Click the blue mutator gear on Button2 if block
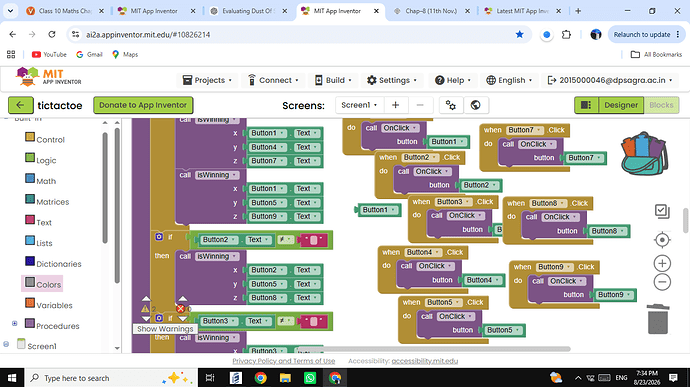The width and height of the screenshot is (690, 387). (159, 237)
